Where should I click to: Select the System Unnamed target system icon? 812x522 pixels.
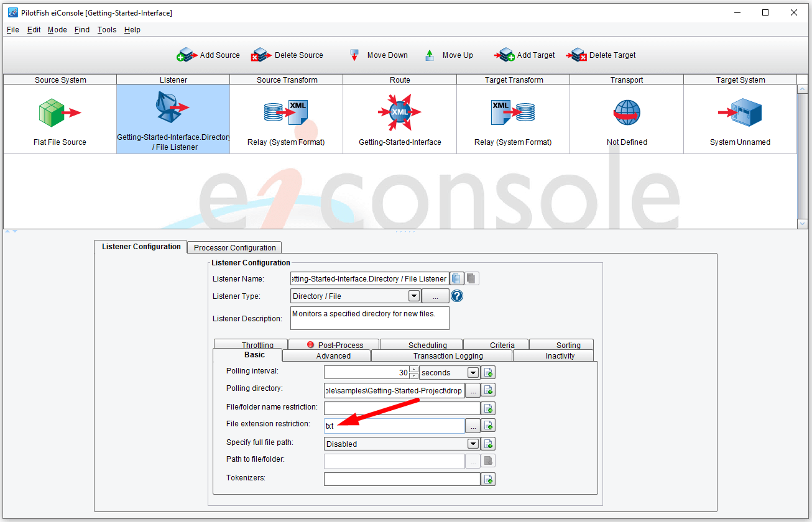click(740, 112)
